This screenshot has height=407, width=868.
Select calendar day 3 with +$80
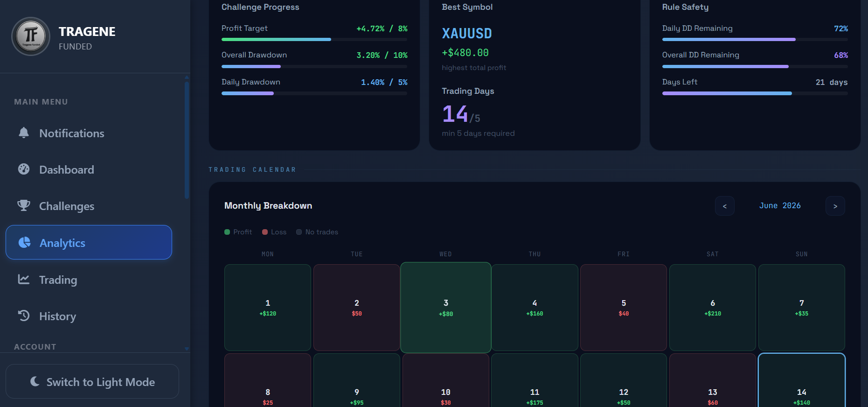coord(446,308)
